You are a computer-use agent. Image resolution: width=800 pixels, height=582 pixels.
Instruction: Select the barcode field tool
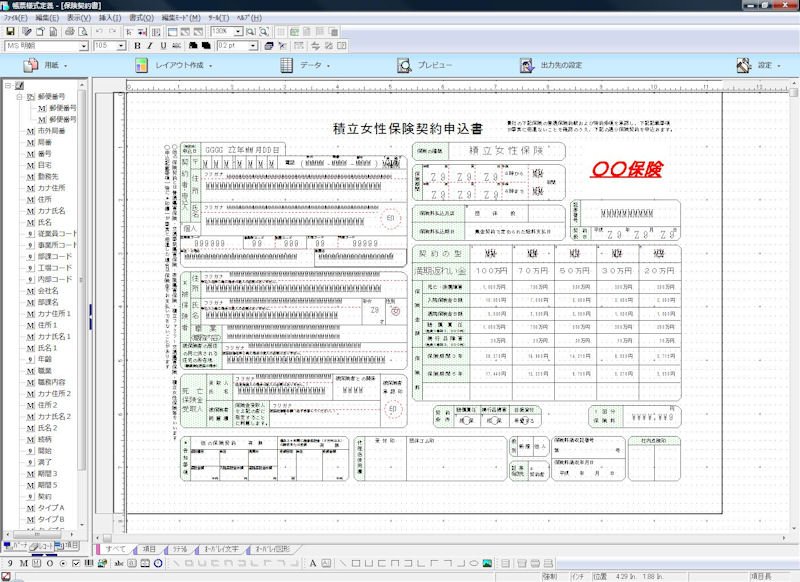pyautogui.click(x=89, y=563)
